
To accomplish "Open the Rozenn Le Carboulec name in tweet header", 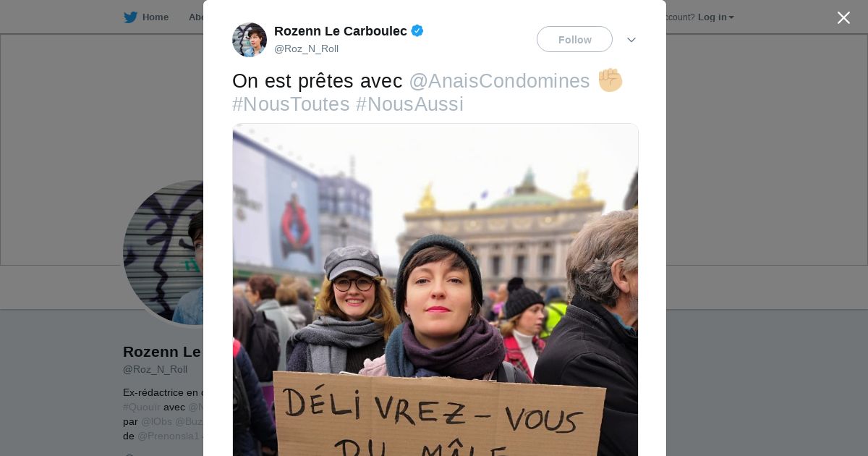I will click(x=340, y=31).
